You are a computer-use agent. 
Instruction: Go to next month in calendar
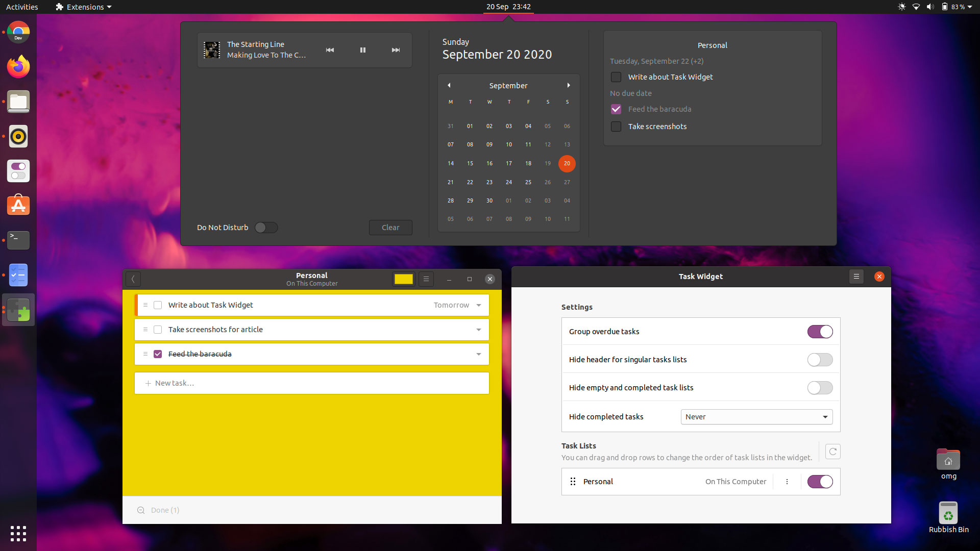[568, 85]
